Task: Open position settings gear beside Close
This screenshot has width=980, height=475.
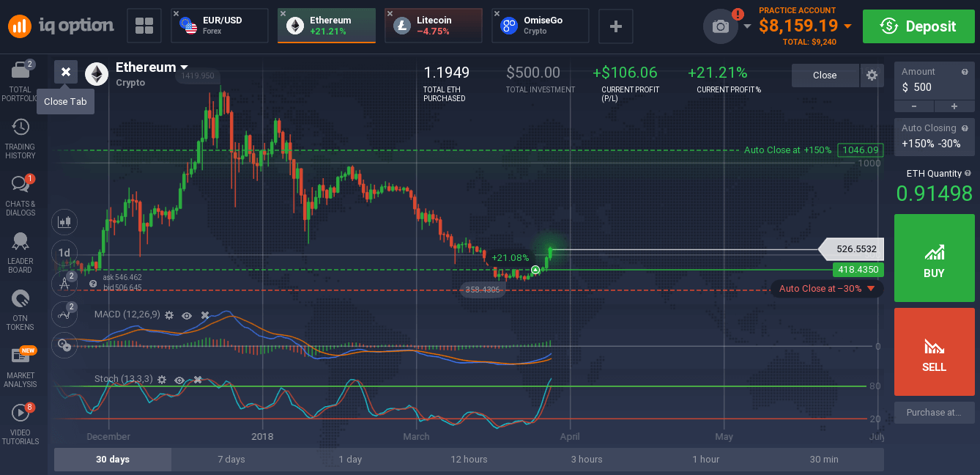Action: click(872, 75)
